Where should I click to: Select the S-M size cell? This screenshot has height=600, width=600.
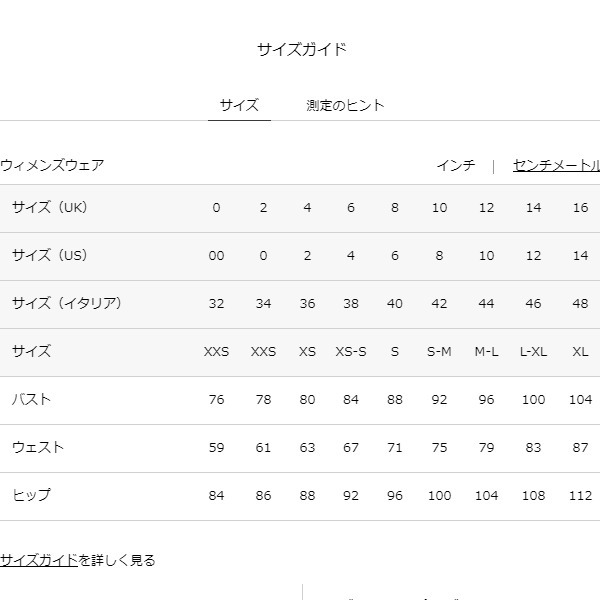[439, 351]
